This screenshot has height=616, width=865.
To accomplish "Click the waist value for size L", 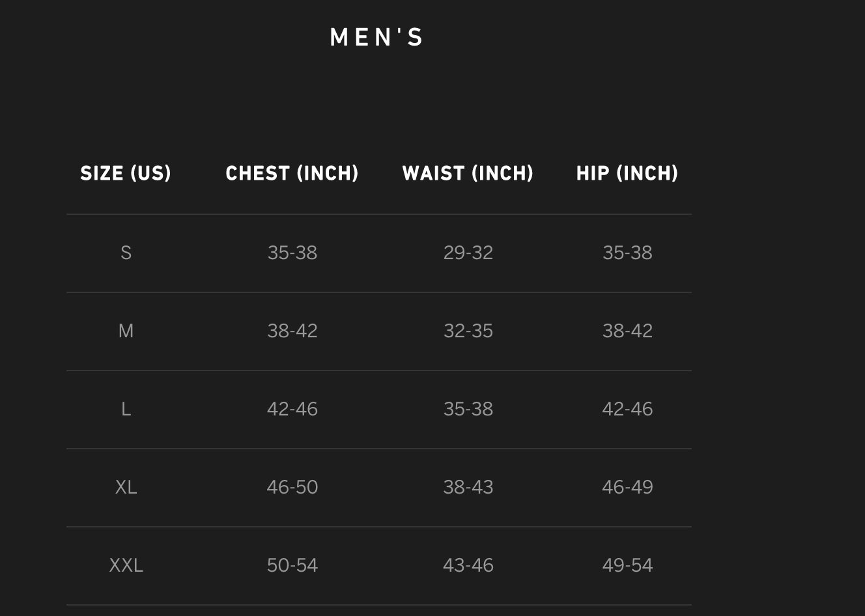I will (468, 409).
